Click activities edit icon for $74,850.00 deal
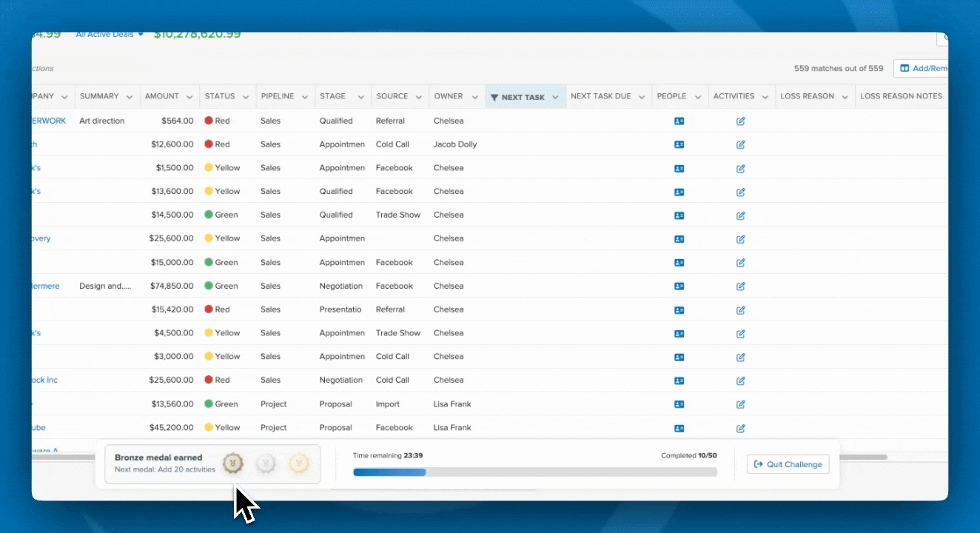 (740, 286)
